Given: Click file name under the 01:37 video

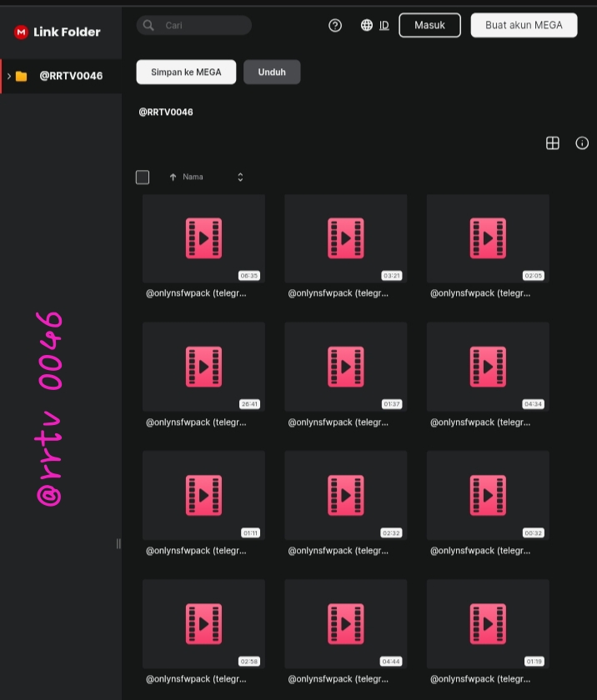Looking at the screenshot, I should [338, 422].
